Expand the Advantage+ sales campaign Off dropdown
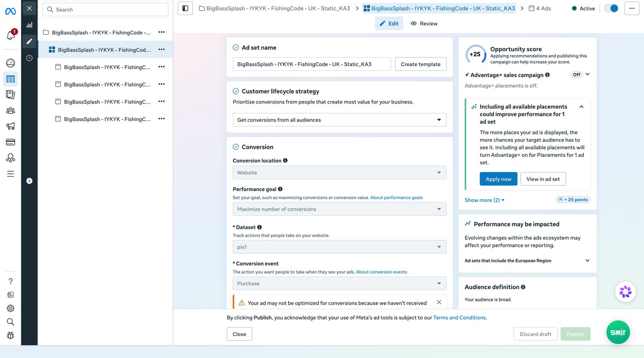 [580, 75]
